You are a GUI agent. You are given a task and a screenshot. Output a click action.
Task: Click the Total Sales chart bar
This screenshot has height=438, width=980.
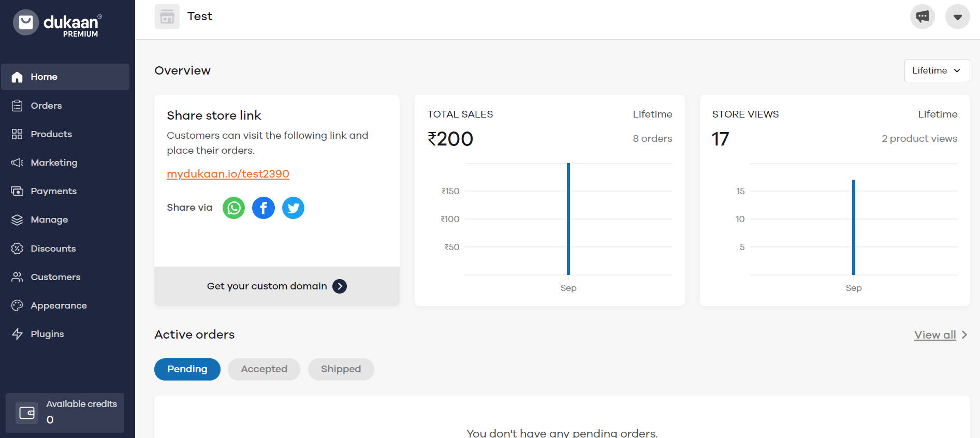tap(568, 219)
